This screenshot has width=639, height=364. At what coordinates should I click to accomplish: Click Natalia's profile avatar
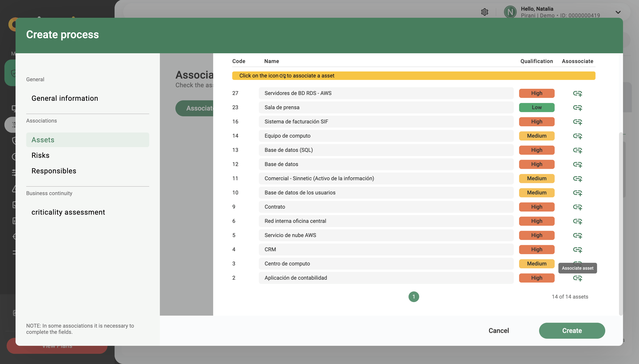510,12
